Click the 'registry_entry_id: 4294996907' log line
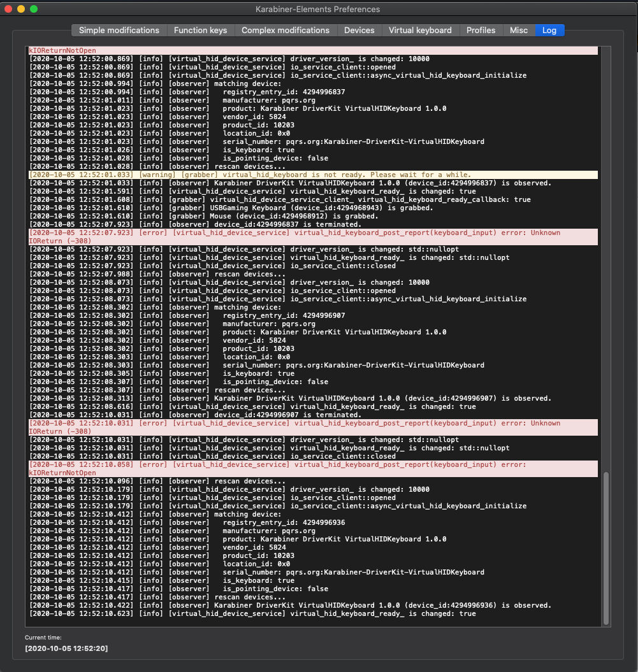This screenshot has width=638, height=672. coord(187,315)
